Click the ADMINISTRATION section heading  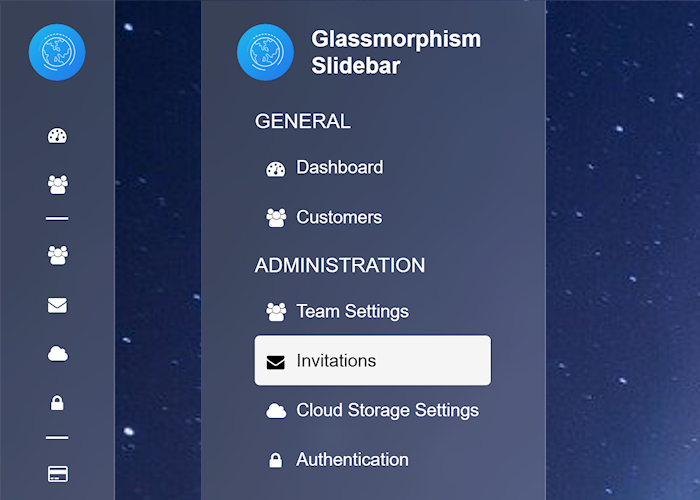pos(340,265)
